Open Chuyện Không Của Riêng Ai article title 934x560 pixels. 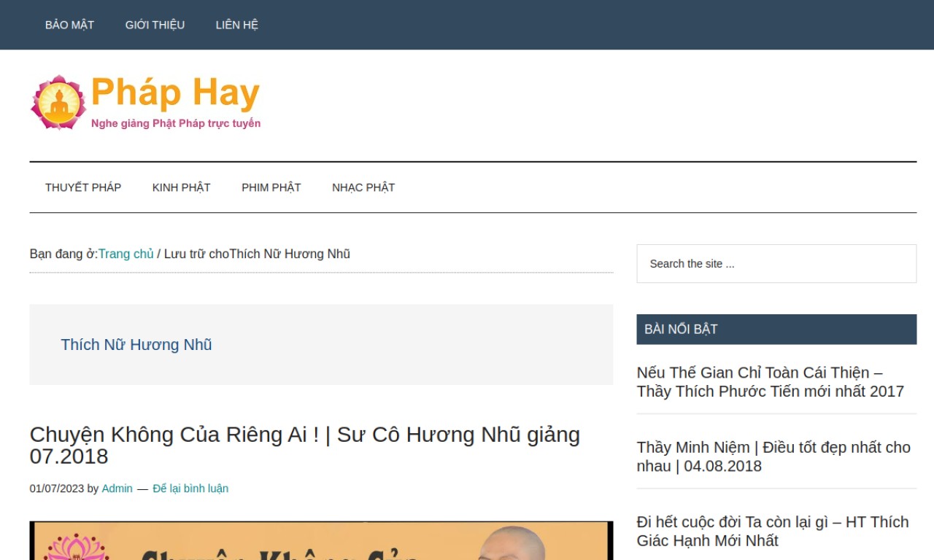point(304,445)
